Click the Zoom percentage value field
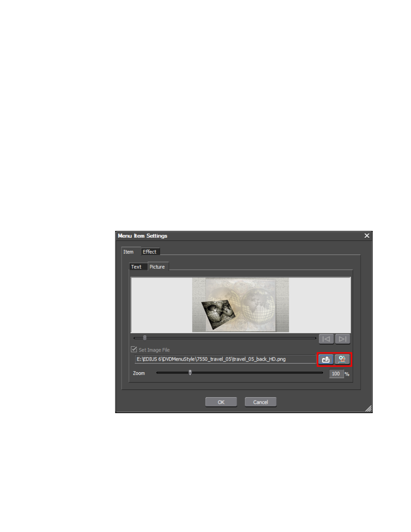Screen dimensions: 411x532 336,373
